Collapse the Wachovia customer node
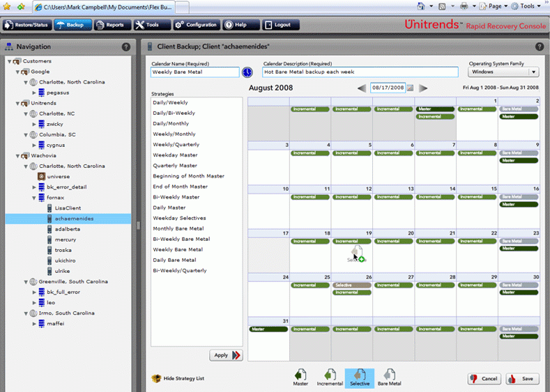Screen dimensions: 550x392 click(x=17, y=156)
